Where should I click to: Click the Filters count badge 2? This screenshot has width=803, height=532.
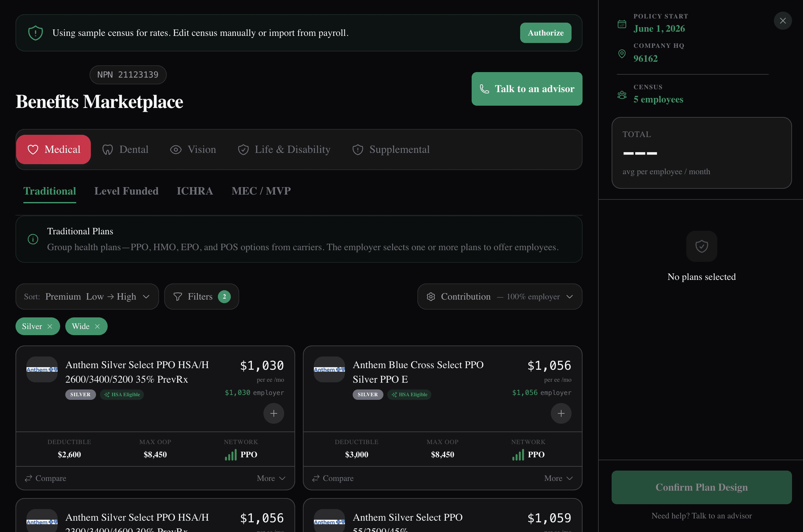[x=224, y=296]
